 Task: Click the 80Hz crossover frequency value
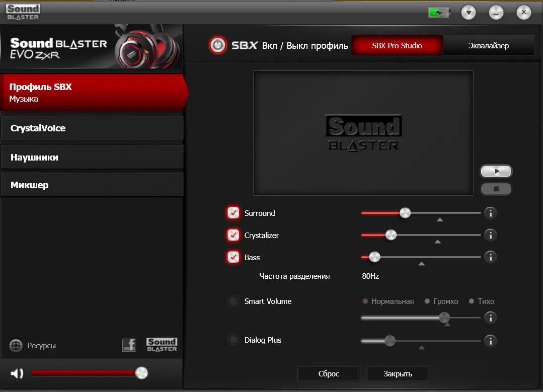click(370, 276)
